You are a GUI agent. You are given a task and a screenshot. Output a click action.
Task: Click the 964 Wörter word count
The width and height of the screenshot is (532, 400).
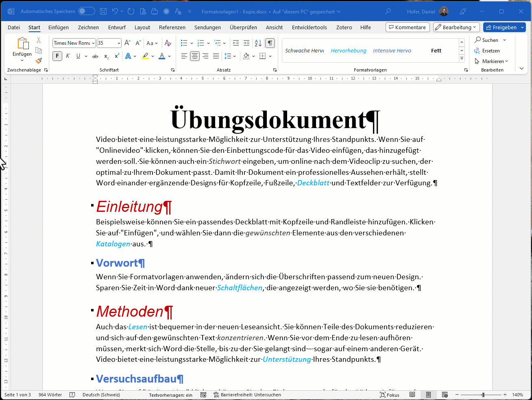click(50, 395)
